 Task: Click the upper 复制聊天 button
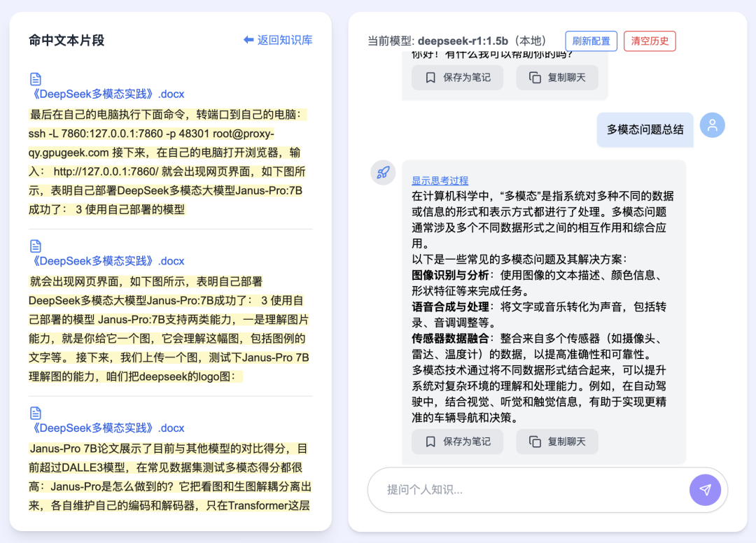point(557,78)
